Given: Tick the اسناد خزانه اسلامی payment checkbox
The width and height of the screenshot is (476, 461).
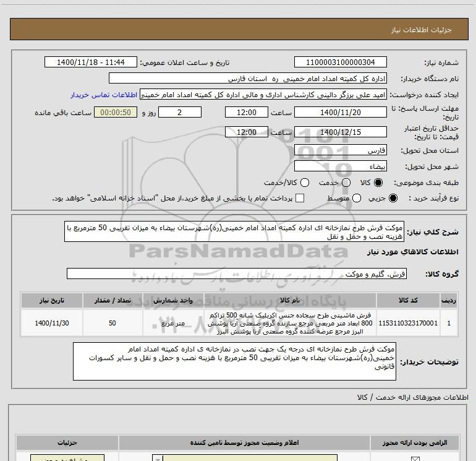Looking at the screenshot, I should (x=300, y=198).
